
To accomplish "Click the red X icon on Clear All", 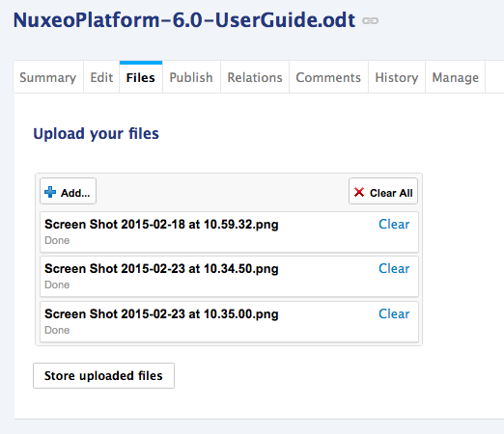I will coord(359,192).
